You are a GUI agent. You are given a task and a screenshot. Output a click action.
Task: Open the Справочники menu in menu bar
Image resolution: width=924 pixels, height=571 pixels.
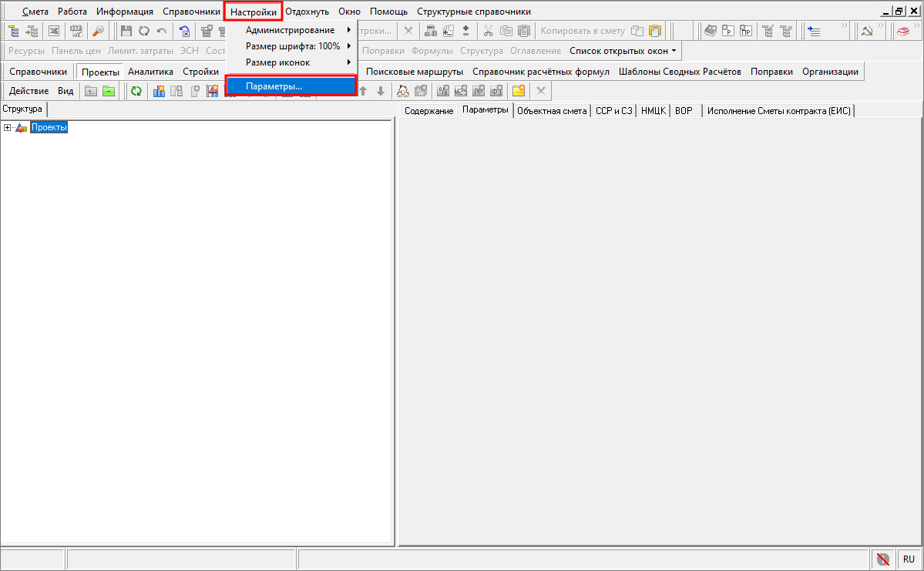coord(191,12)
